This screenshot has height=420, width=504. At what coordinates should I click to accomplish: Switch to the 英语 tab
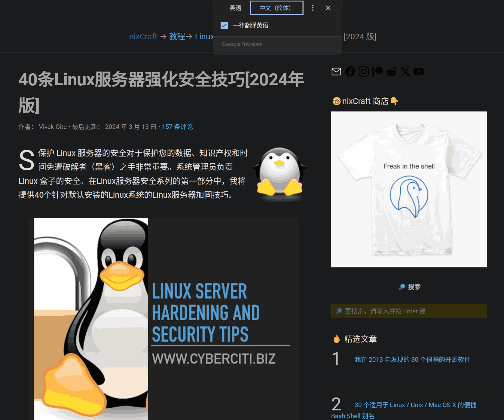(235, 8)
